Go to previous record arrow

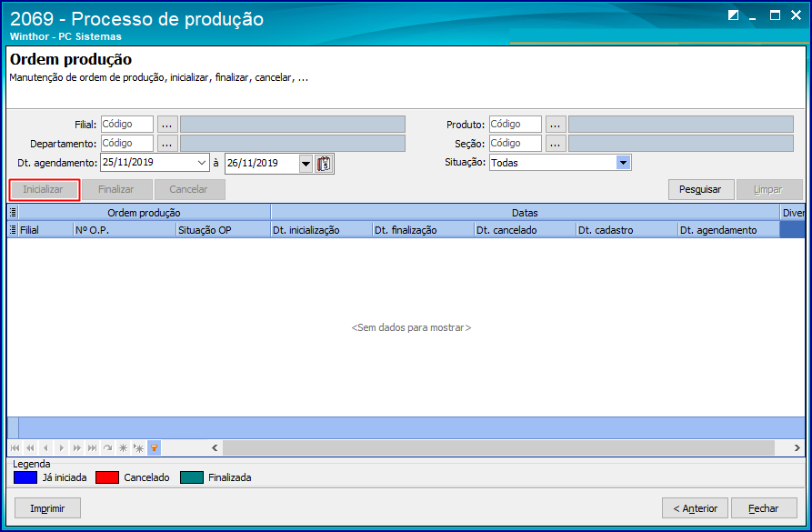pyautogui.click(x=46, y=448)
